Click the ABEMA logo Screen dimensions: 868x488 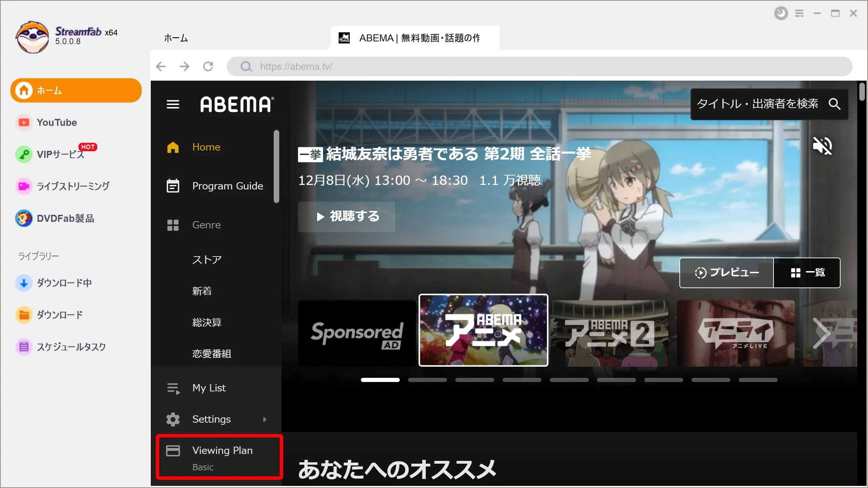(x=237, y=104)
